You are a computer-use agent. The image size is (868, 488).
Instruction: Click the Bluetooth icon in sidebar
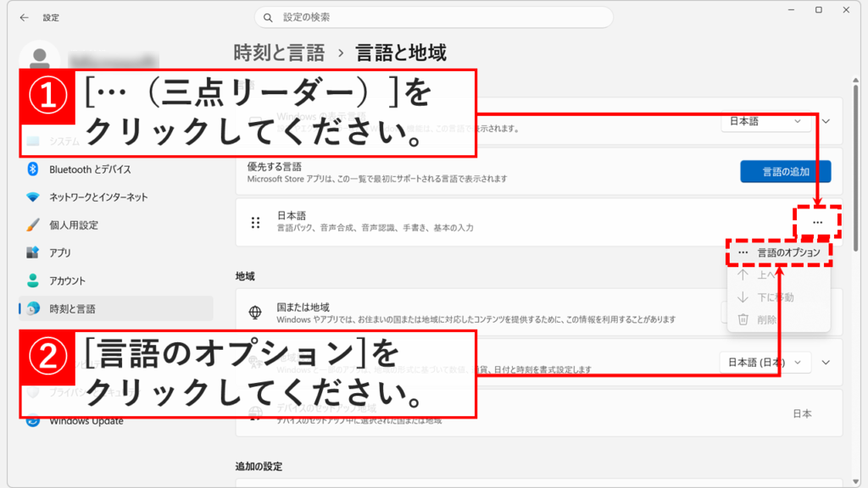pyautogui.click(x=33, y=169)
